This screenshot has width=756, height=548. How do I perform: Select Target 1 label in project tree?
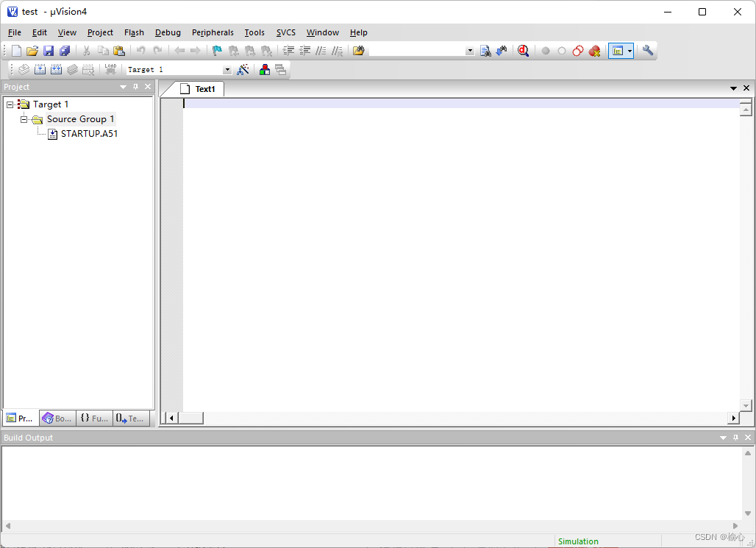pos(51,104)
